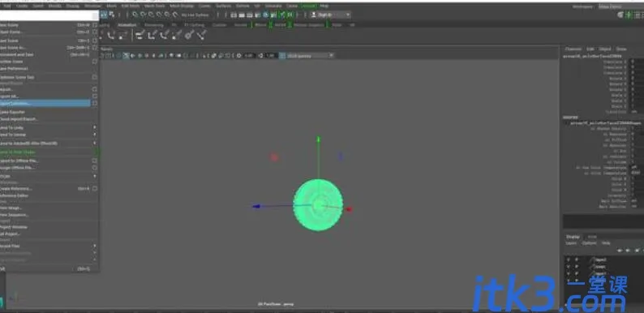Click the green checkmark toolbar icon
Screen dimensions: 644x313
click(282, 15)
